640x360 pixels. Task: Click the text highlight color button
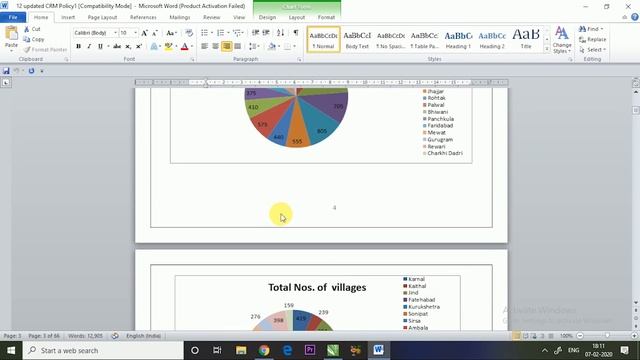[169, 46]
